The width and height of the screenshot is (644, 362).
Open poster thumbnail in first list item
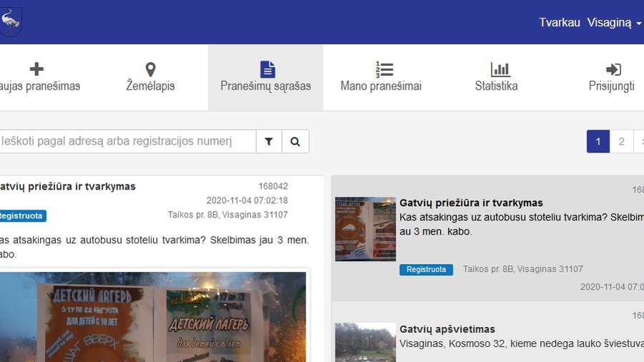(x=365, y=229)
